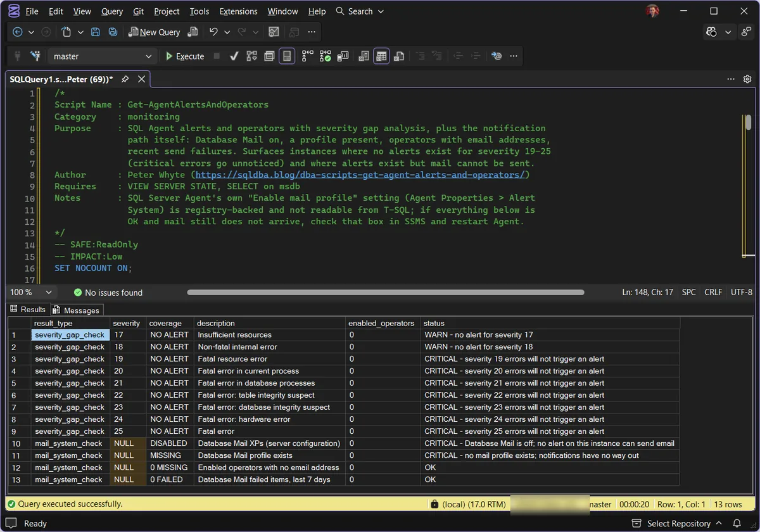760x532 pixels.
Task: Select the 'DISABLED' coverage cell
Action: pyautogui.click(x=170, y=443)
